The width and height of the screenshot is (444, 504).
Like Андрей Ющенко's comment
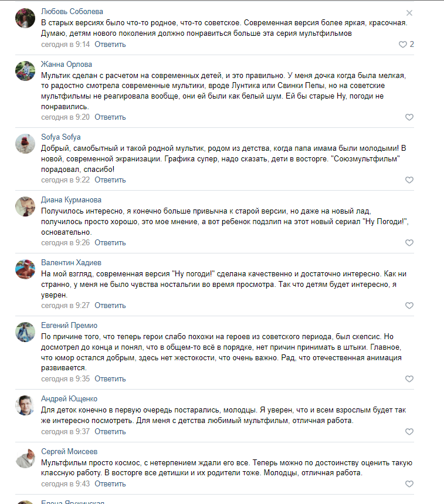(x=409, y=432)
